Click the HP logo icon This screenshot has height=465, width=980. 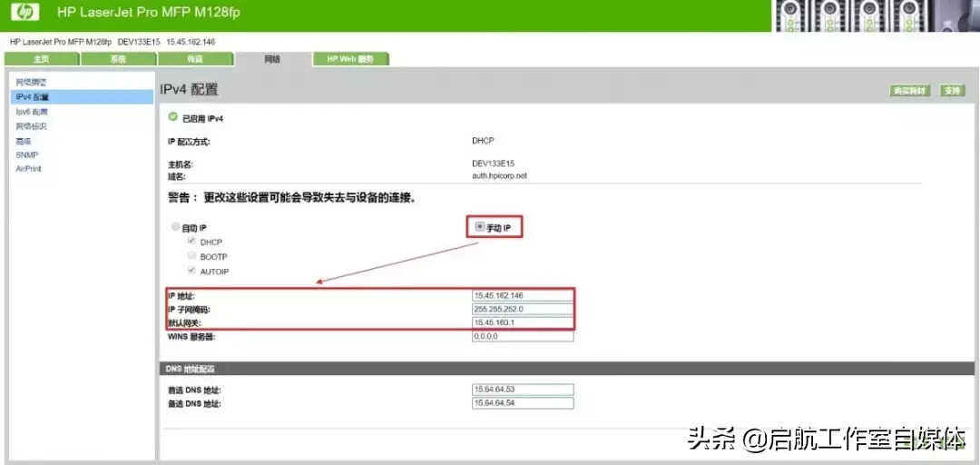[x=25, y=12]
